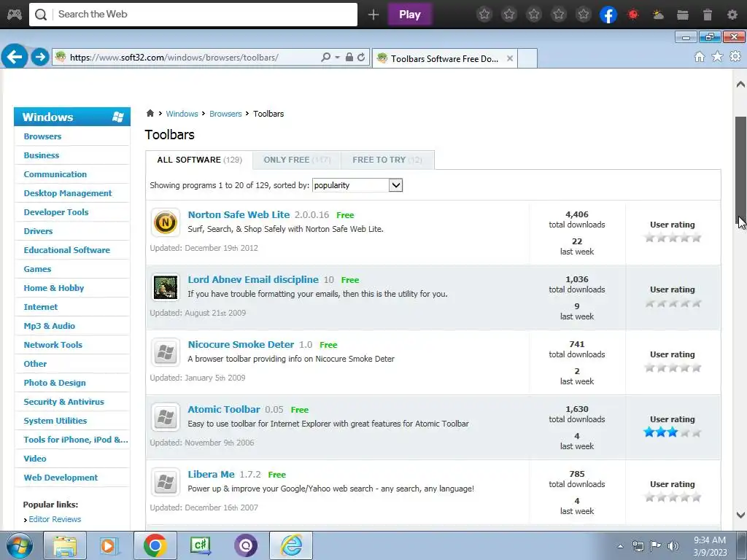This screenshot has width=747, height=560.
Task: Open the Editor Reviews popular link
Action: tap(55, 519)
